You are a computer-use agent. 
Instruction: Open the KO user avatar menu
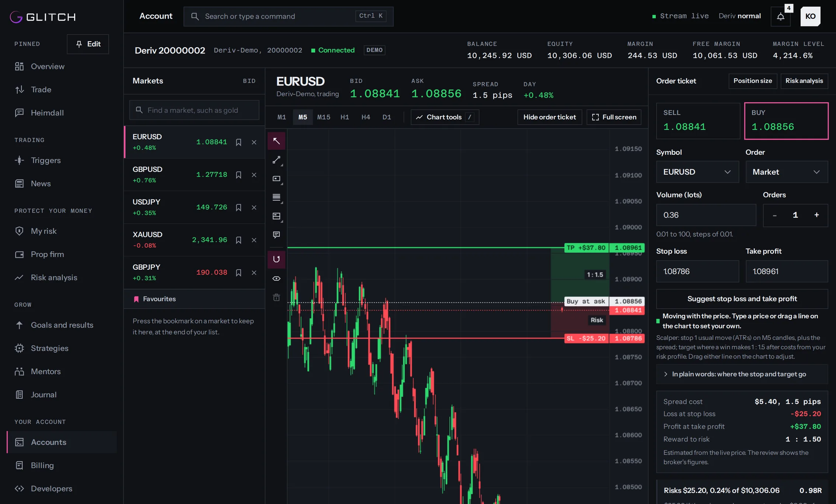pyautogui.click(x=810, y=16)
